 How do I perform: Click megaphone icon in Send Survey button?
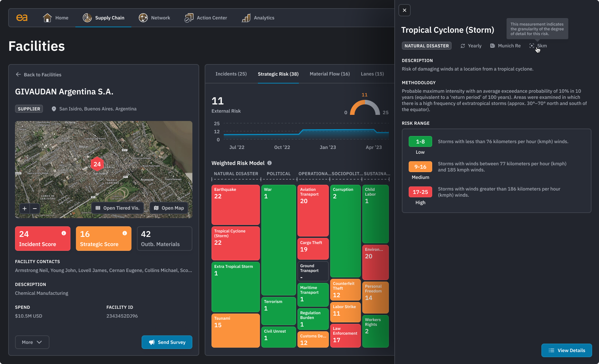pos(152,342)
